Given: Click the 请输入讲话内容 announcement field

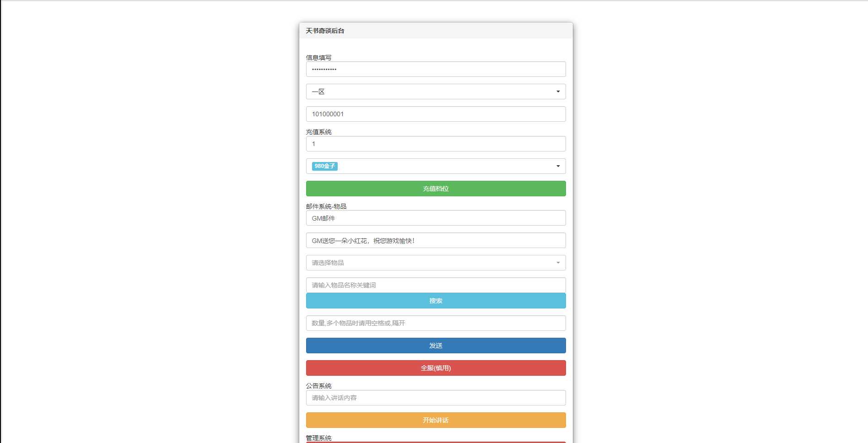Looking at the screenshot, I should (x=436, y=398).
